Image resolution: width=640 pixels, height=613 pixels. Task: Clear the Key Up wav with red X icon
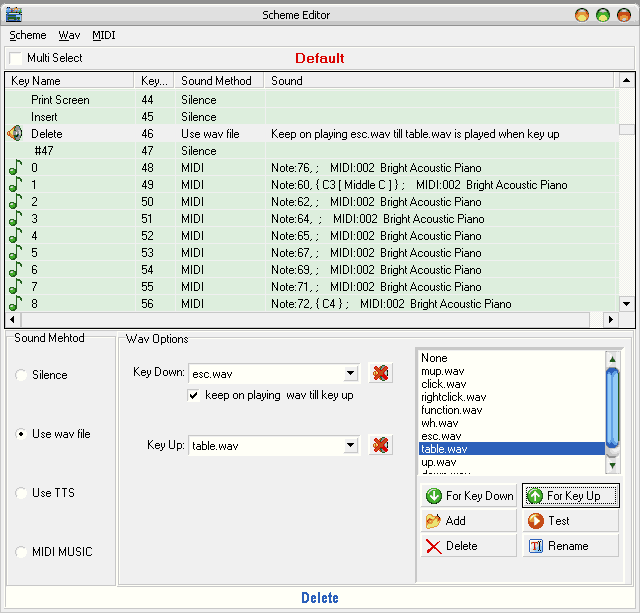click(380, 445)
